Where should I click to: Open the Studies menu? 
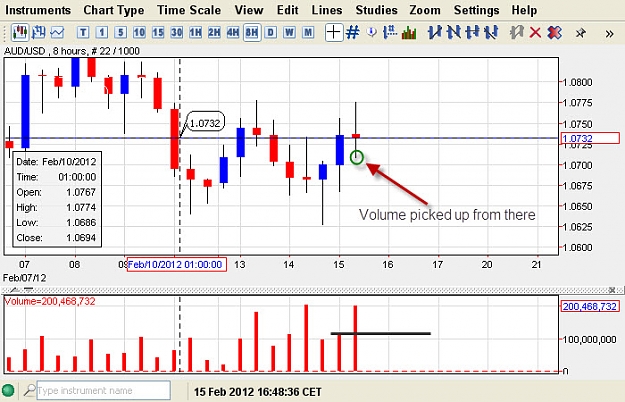tap(376, 10)
